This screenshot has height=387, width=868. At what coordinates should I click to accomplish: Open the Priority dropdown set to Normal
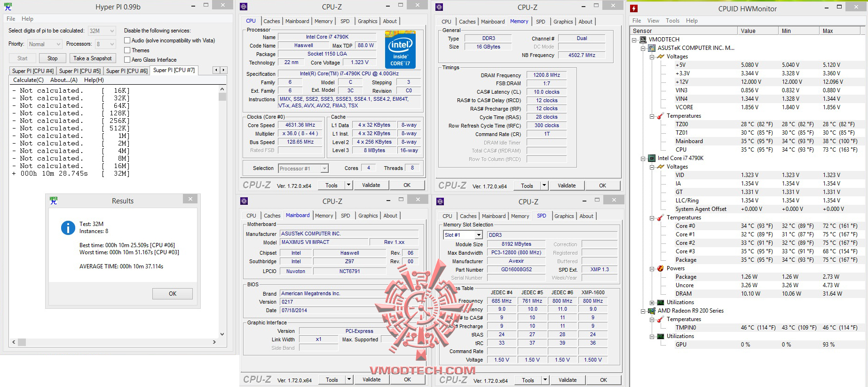coord(45,44)
